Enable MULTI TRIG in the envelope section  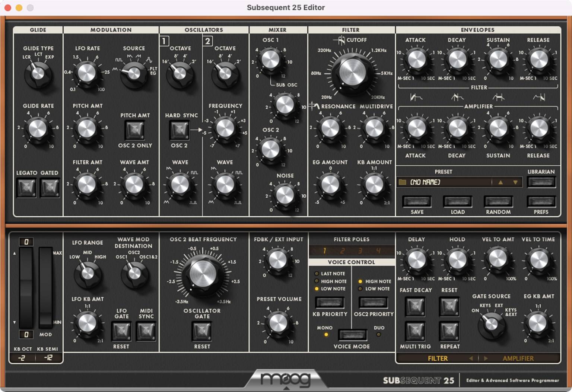coord(415,331)
